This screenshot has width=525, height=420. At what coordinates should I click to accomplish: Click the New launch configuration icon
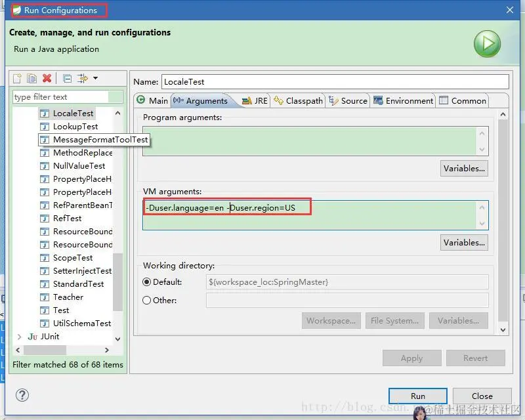point(17,78)
